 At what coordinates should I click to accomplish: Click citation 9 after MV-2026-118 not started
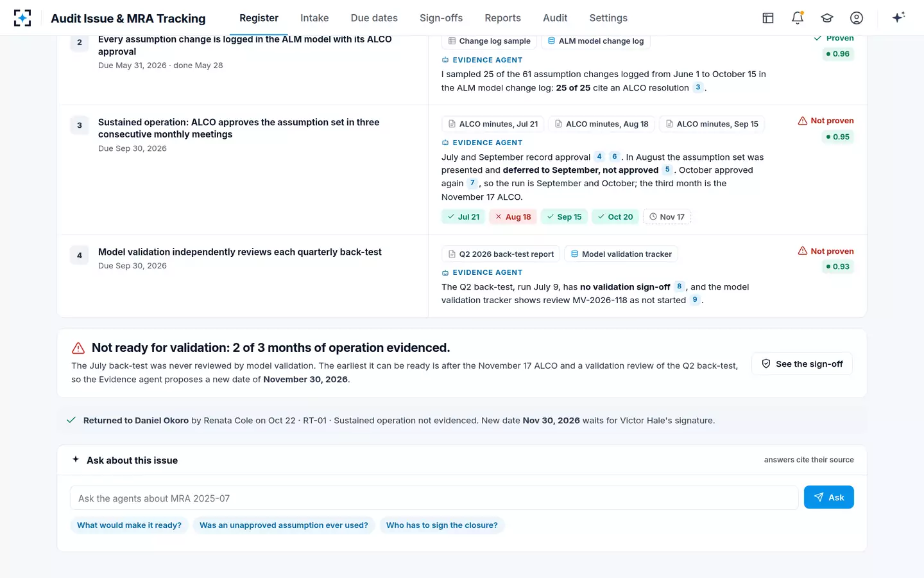pyautogui.click(x=695, y=300)
